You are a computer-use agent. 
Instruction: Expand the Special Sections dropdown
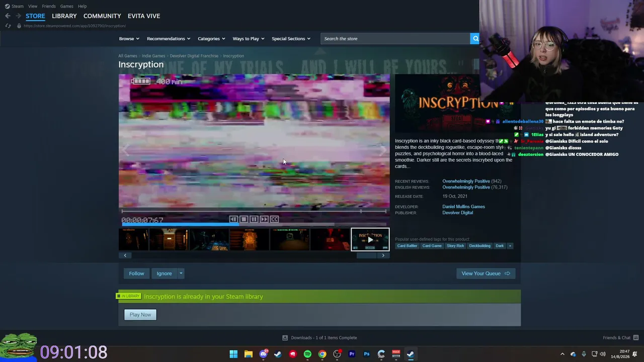(291, 39)
